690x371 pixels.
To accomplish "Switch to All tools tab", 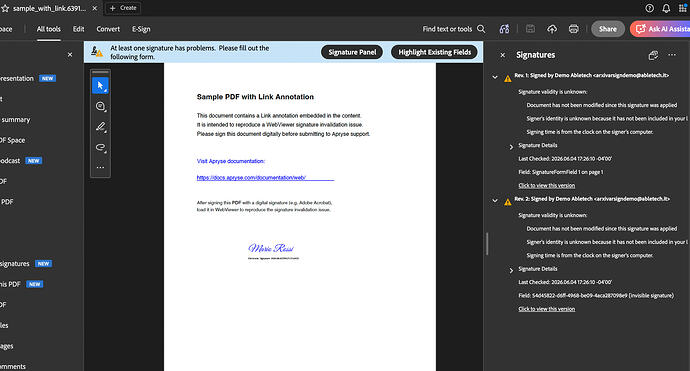I will [48, 29].
